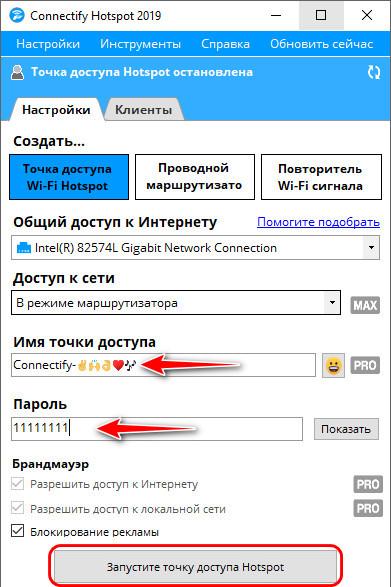Select Проводной маршрутизатор mode
The width and height of the screenshot is (391, 587).
coord(195,177)
